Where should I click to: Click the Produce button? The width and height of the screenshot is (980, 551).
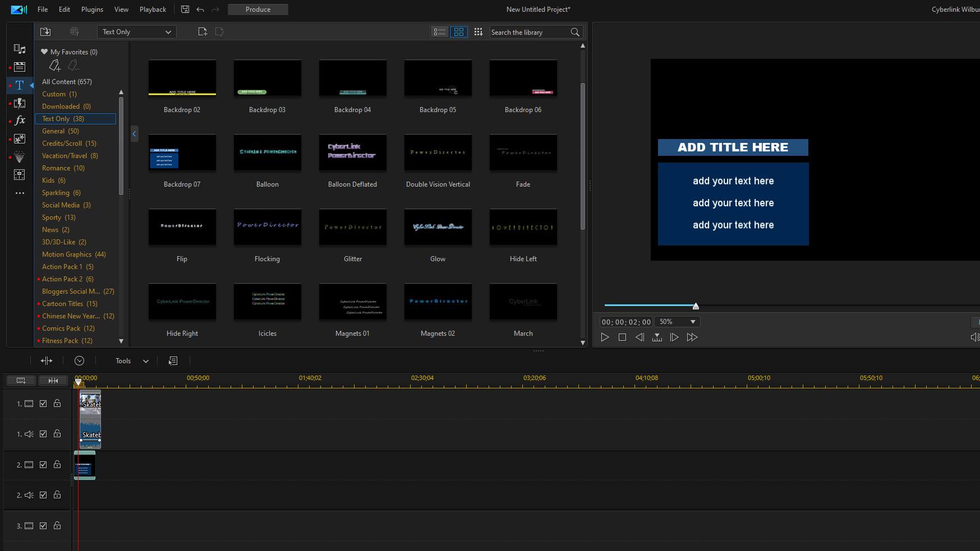pos(257,9)
